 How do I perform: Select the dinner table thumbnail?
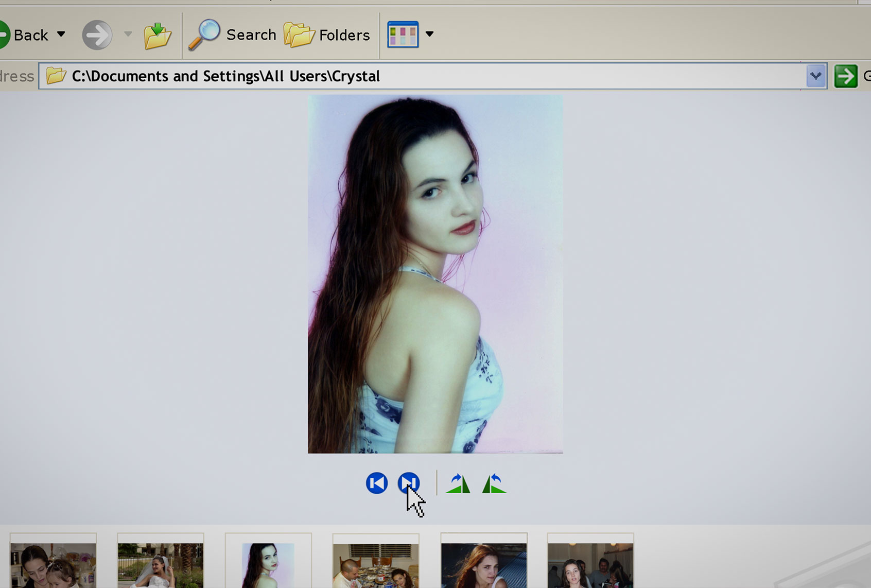[376, 561]
